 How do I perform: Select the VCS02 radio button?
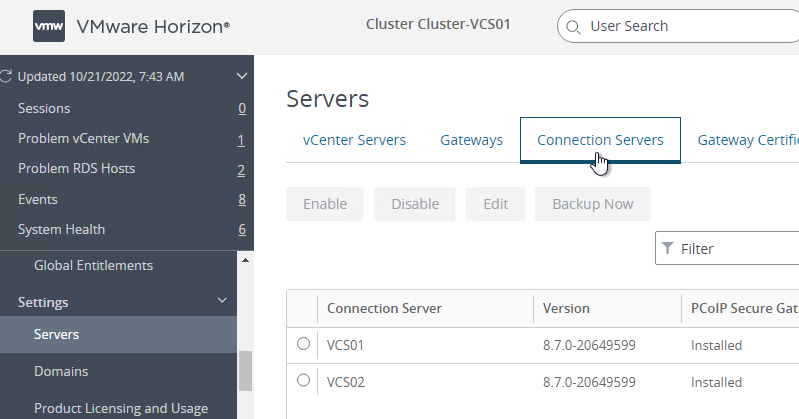(x=303, y=380)
